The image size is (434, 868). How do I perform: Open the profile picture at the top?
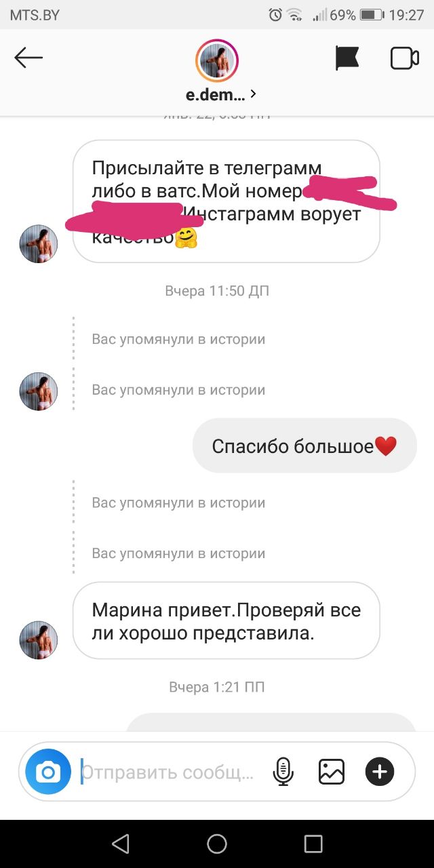click(x=217, y=61)
